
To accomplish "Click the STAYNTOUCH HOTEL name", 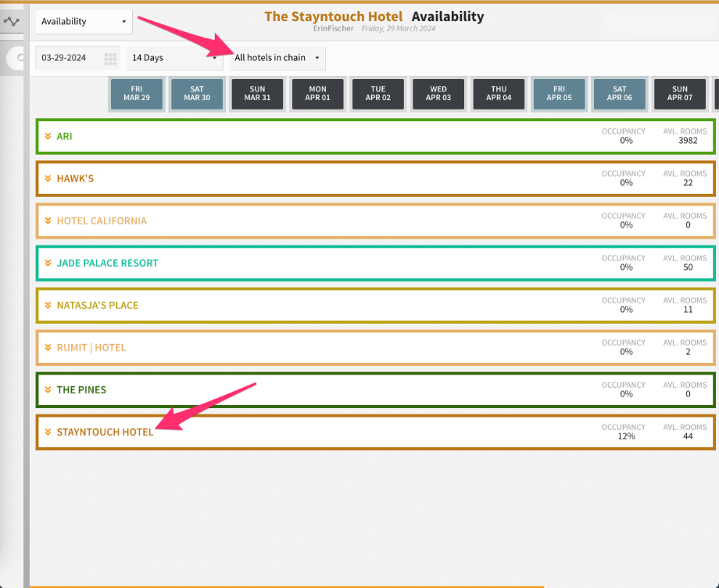I will pos(105,432).
